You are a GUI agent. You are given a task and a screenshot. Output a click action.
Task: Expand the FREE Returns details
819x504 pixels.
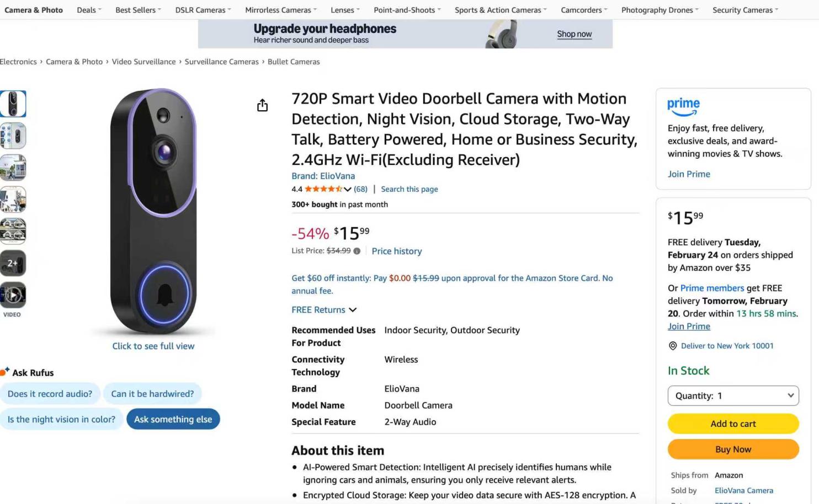point(324,310)
